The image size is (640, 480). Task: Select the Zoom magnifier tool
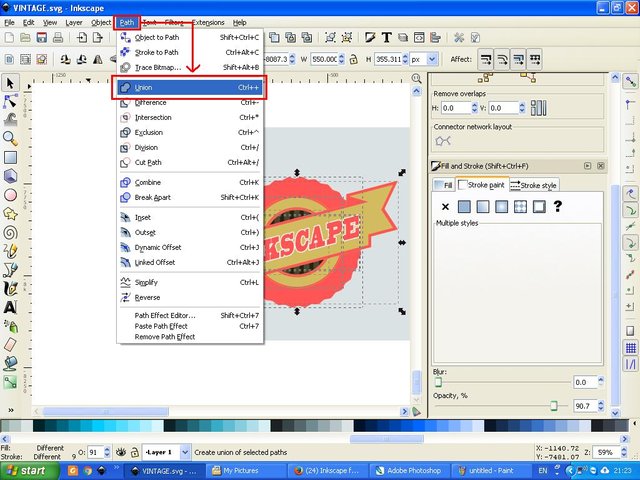10,139
